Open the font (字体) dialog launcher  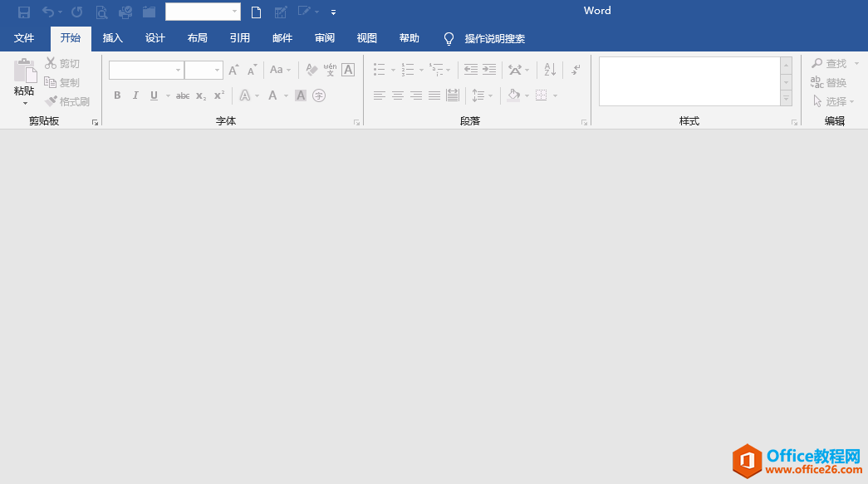356,122
